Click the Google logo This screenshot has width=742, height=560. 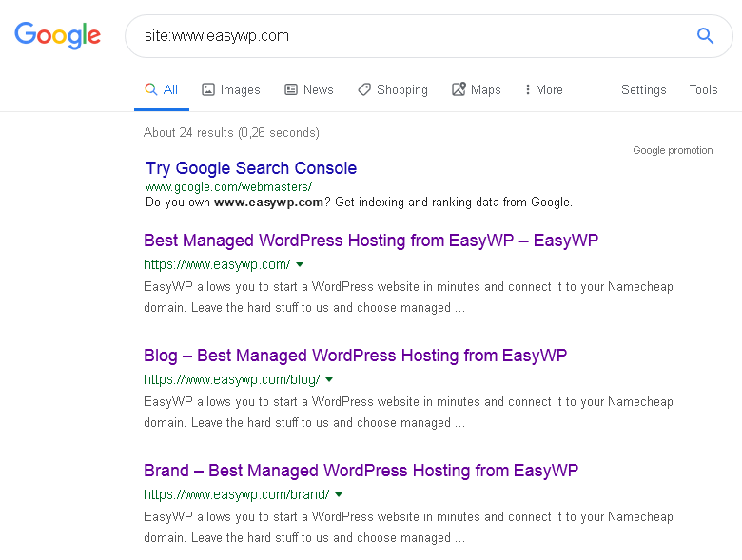coord(57,35)
